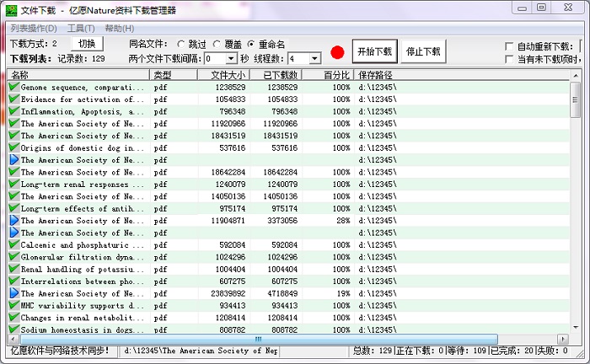Screen dimensions: 590x364
Task: Click the check icon of Interrelations between pho row
Action: (14, 281)
